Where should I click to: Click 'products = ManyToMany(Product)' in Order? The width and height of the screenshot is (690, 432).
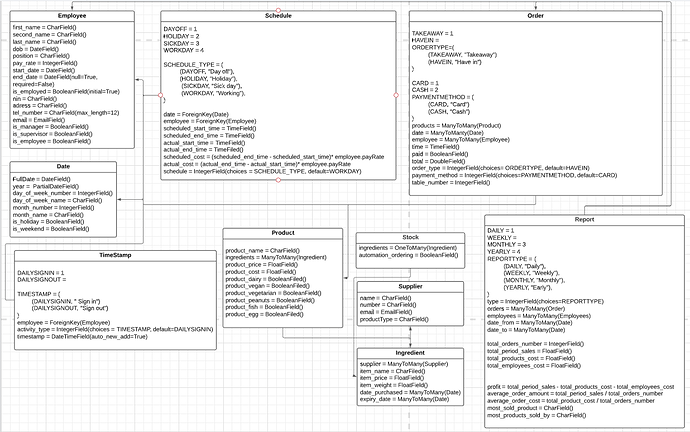pyautogui.click(x=456, y=126)
